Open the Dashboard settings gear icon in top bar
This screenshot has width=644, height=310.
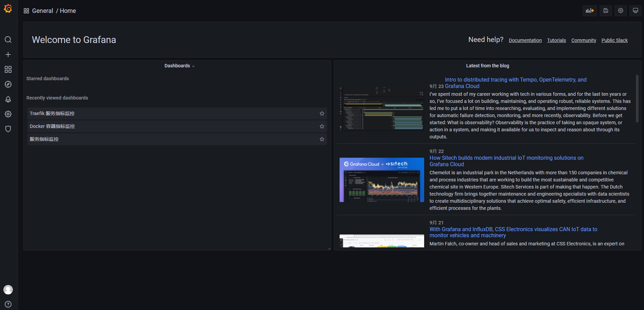(621, 11)
